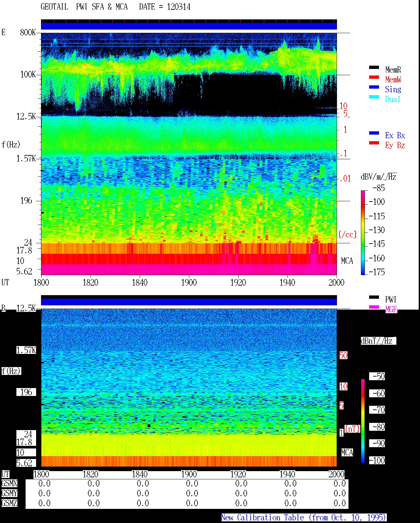Click the GSMX value under 1900
Screen dimensions: 420x523
click(x=192, y=484)
